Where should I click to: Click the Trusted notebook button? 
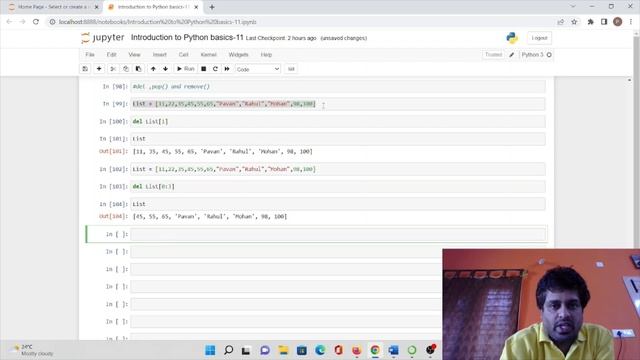click(493, 55)
